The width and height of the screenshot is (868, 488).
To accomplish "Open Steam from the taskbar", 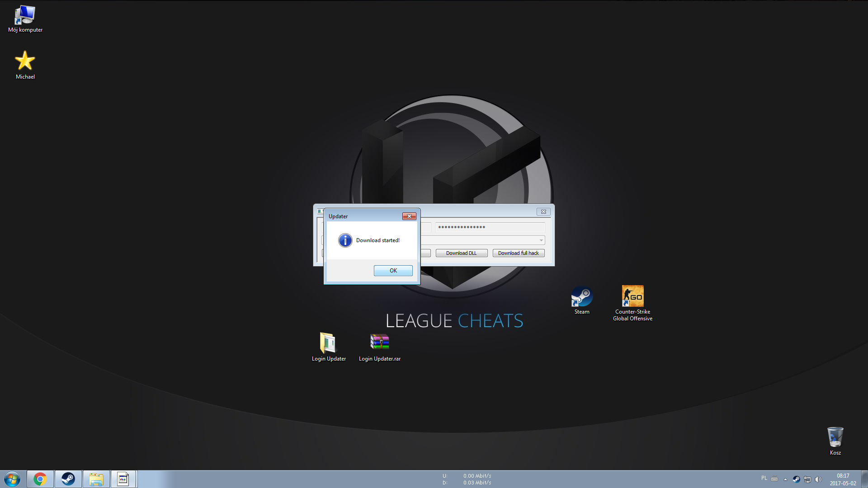I will tap(68, 479).
